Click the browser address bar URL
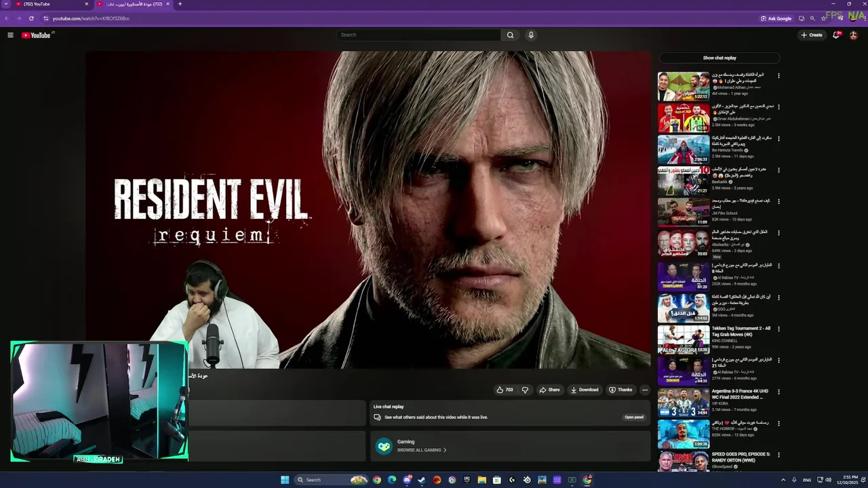Image resolution: width=868 pixels, height=488 pixels. click(91, 18)
